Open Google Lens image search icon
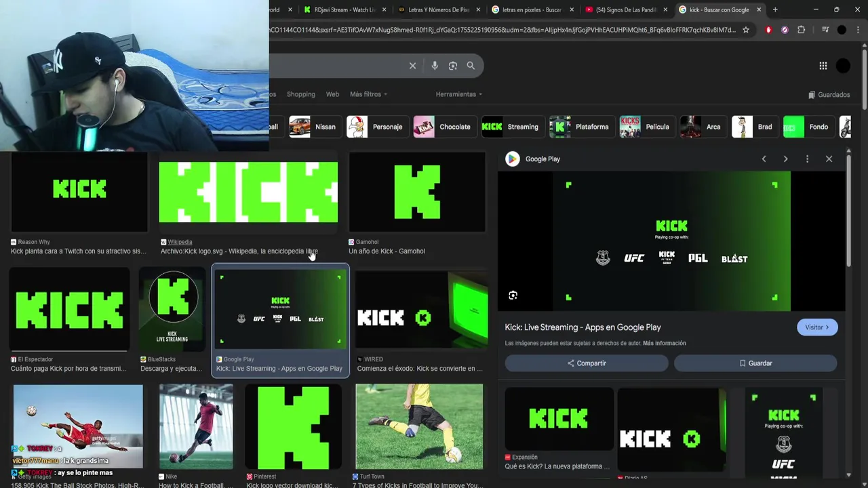The height and width of the screenshot is (488, 868). (453, 66)
